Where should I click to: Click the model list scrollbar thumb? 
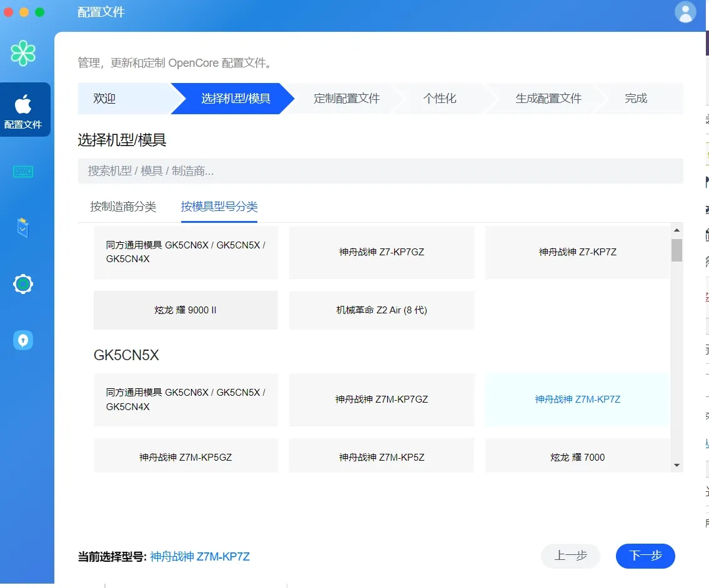677,250
